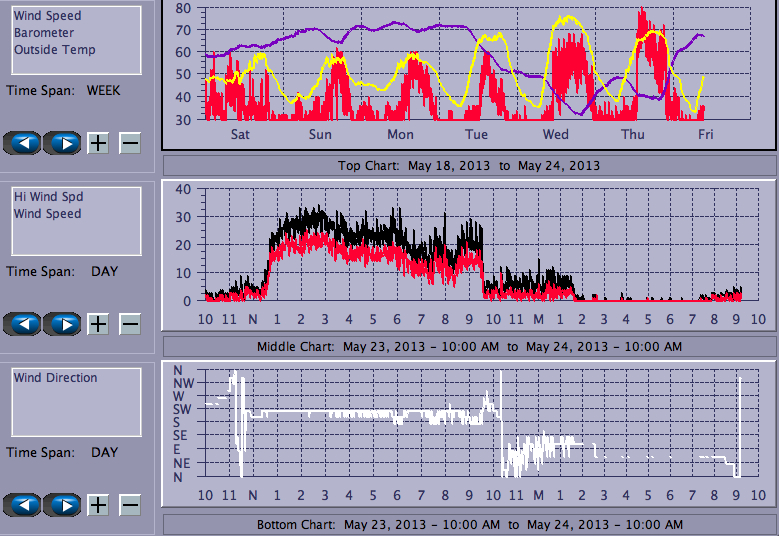
Task: Click the Middle Chart date range bar
Action: (469, 346)
